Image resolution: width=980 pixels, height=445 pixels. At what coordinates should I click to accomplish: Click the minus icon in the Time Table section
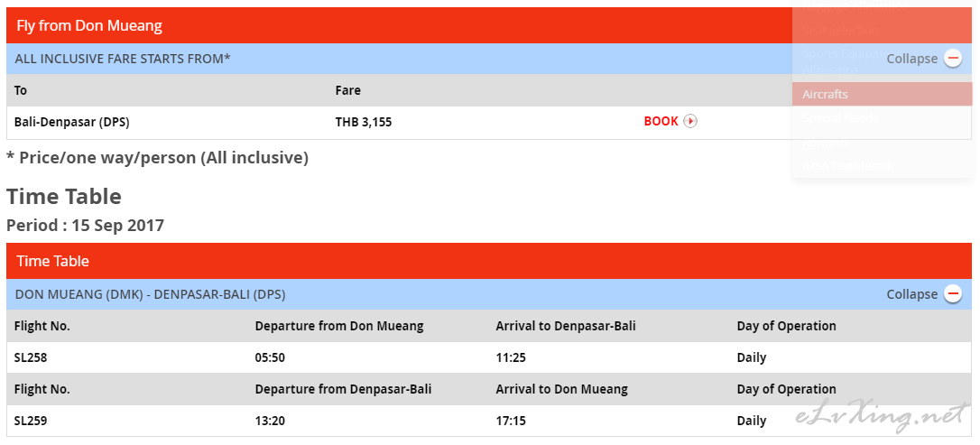[x=953, y=293]
